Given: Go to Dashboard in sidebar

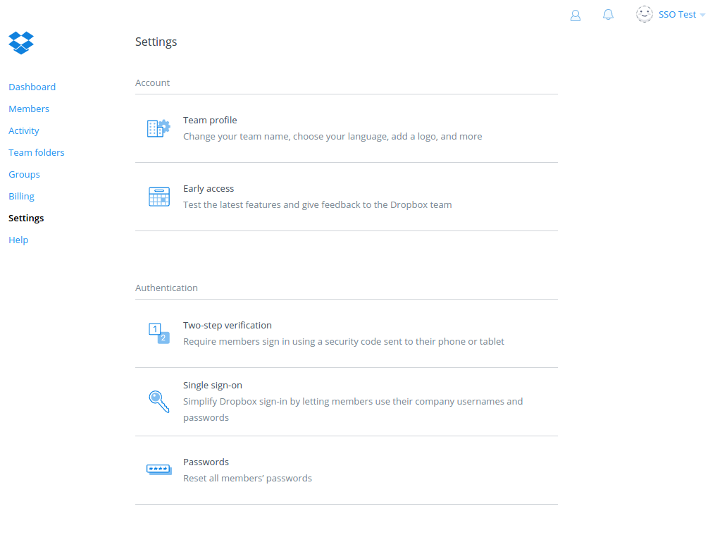Looking at the screenshot, I should point(32,87).
